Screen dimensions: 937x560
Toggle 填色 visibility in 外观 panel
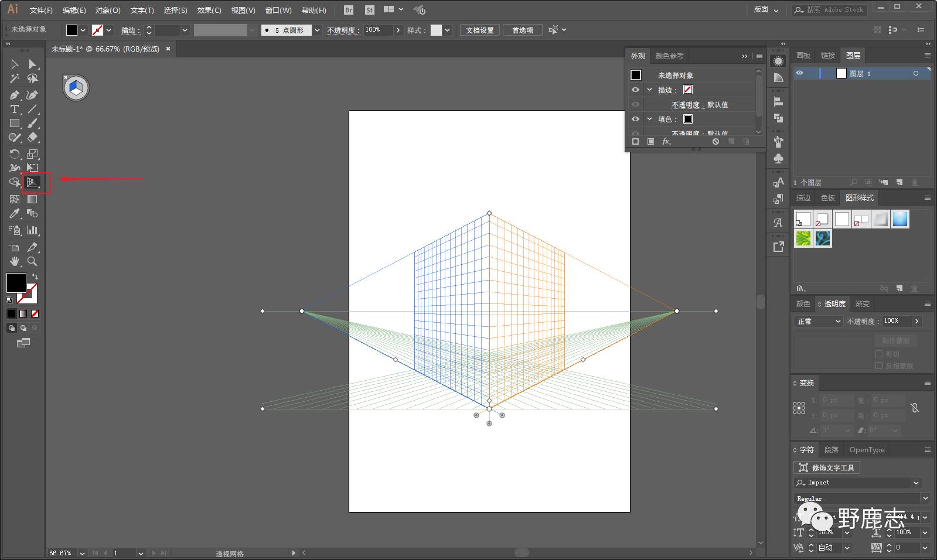pyautogui.click(x=635, y=119)
